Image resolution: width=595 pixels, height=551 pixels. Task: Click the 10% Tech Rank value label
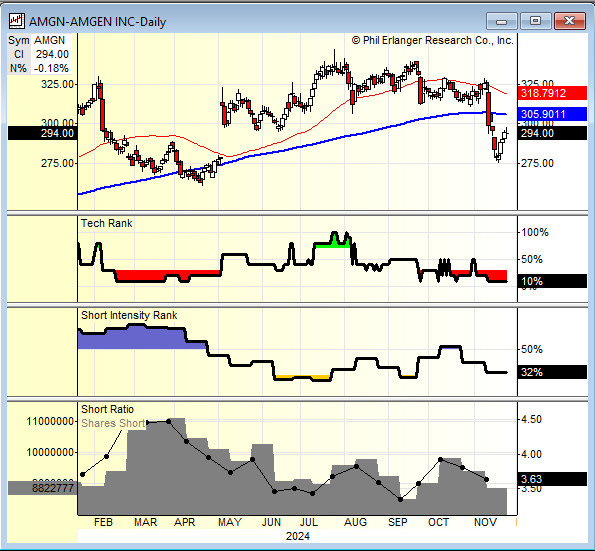point(552,281)
